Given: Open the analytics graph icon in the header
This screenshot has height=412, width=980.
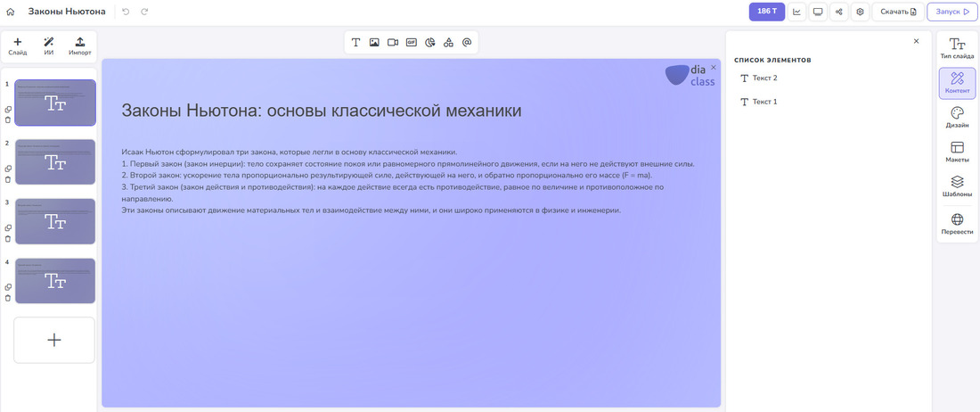Looking at the screenshot, I should 796,12.
